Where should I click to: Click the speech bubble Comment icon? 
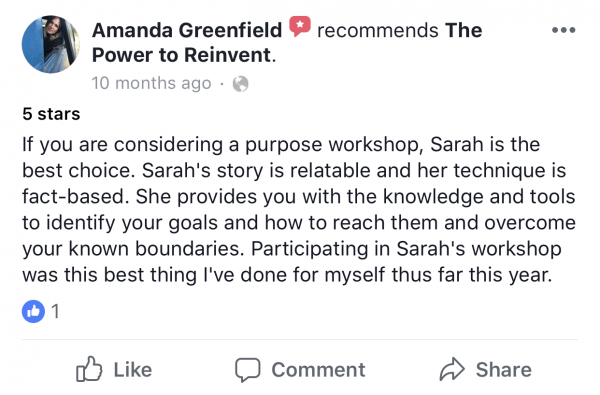248,370
